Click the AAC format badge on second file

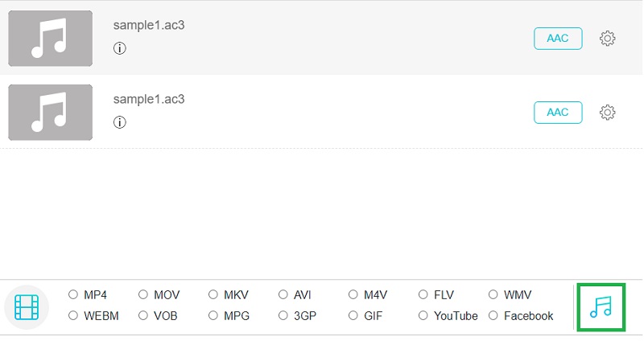tap(558, 113)
